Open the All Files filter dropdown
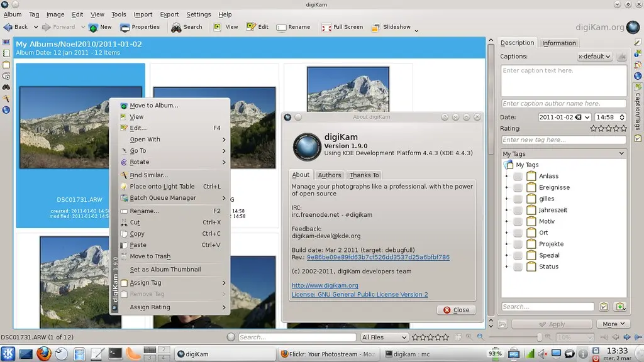This screenshot has height=362, width=644. click(x=383, y=337)
